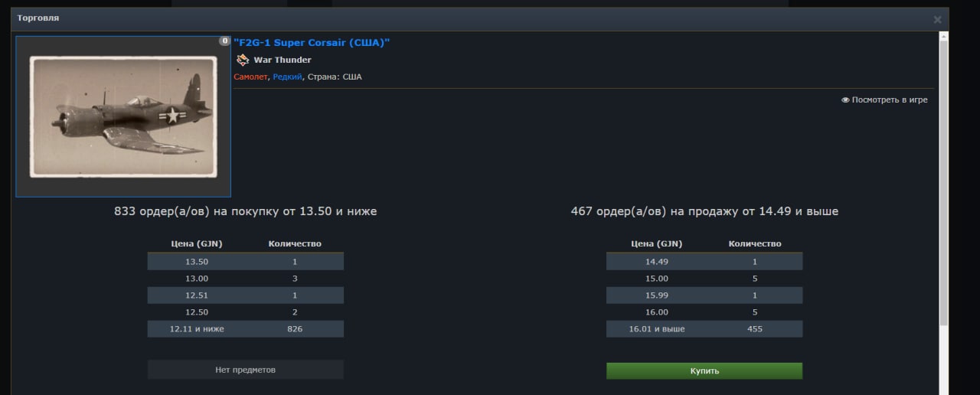Close the Торговля dialog with the X
980x395 pixels.
937,20
